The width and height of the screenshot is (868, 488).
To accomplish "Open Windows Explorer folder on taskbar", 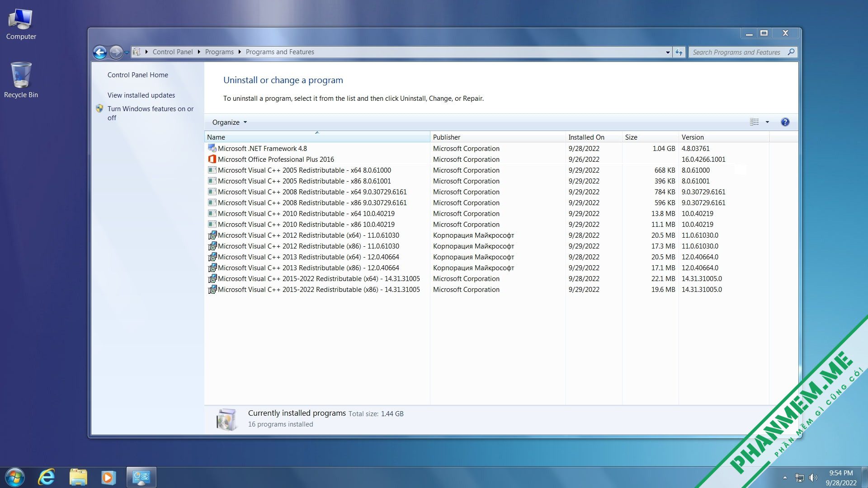I will click(x=78, y=477).
